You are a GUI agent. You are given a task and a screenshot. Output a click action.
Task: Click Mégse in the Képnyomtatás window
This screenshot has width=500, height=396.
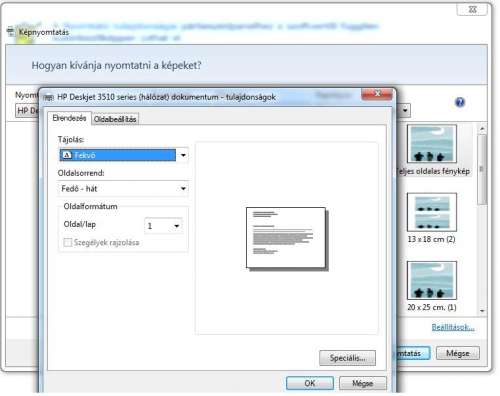(458, 353)
